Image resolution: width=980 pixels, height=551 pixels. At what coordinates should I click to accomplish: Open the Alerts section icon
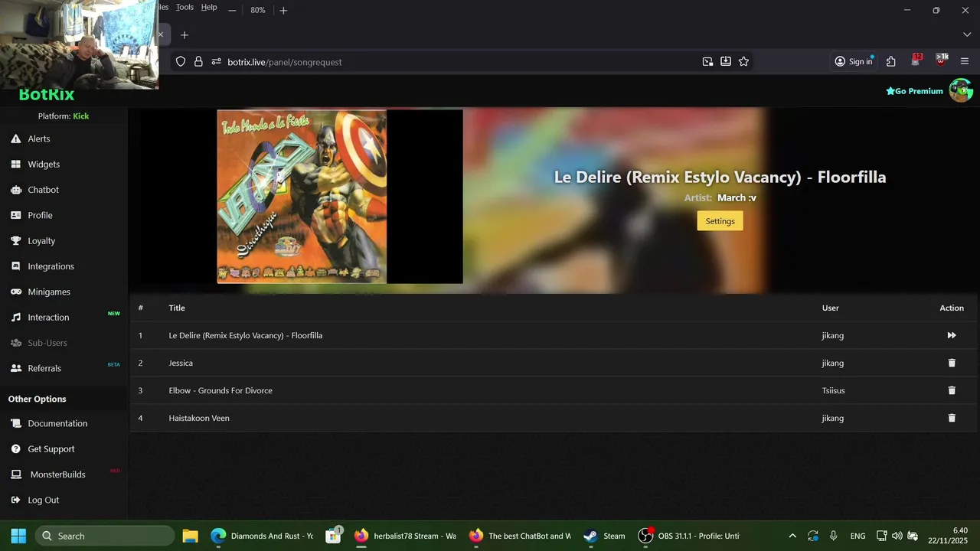[15, 139]
